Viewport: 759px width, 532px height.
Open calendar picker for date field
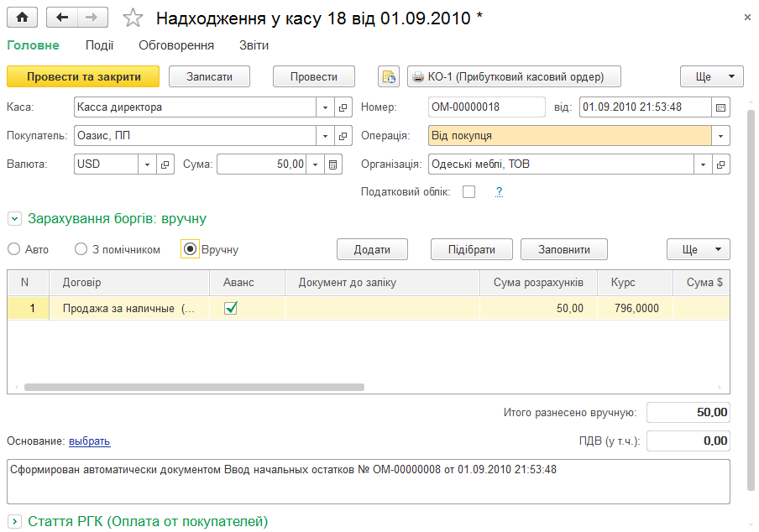pyautogui.click(x=720, y=107)
